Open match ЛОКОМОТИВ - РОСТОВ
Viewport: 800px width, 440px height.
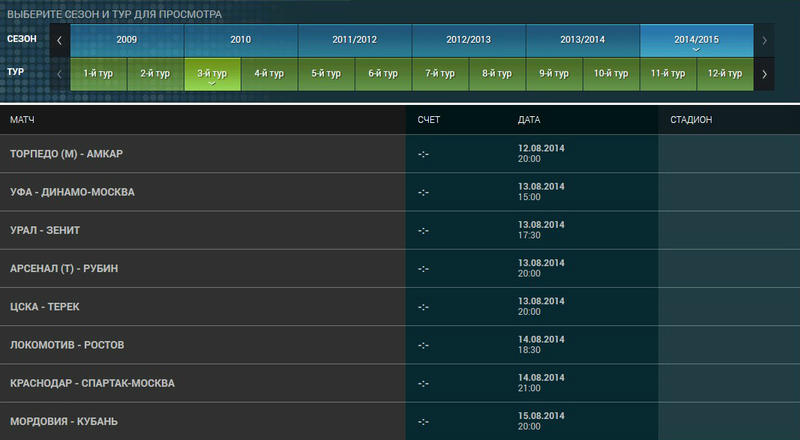[67, 345]
